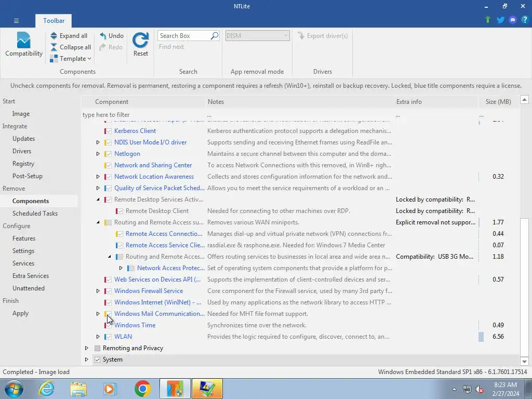Viewport: 532px width, 399px height.
Task: Expand the Netlogon tree node
Action: pos(98,154)
